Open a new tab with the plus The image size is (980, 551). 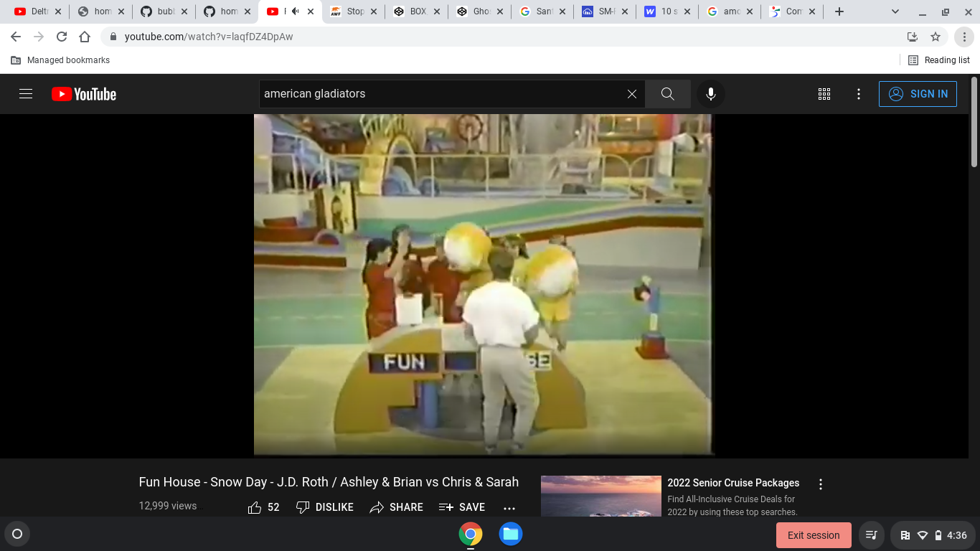click(839, 11)
